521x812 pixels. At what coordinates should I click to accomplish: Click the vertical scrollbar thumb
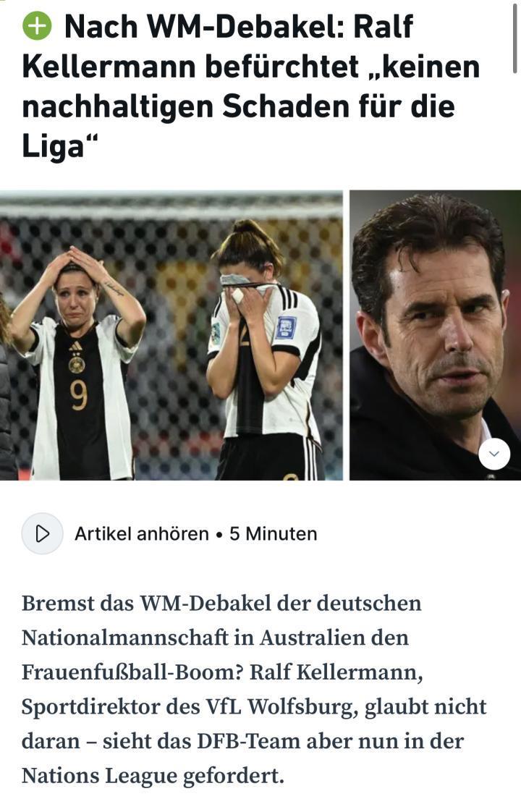click(x=514, y=38)
